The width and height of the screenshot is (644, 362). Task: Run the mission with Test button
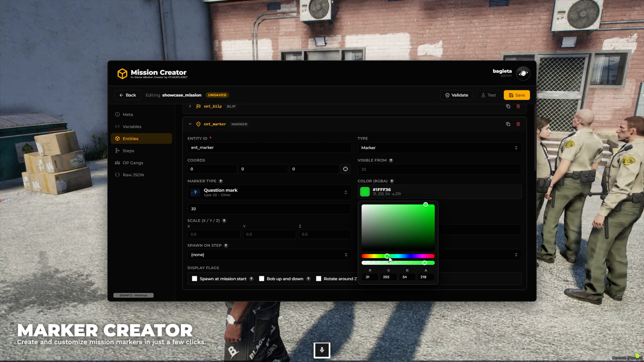[488, 95]
